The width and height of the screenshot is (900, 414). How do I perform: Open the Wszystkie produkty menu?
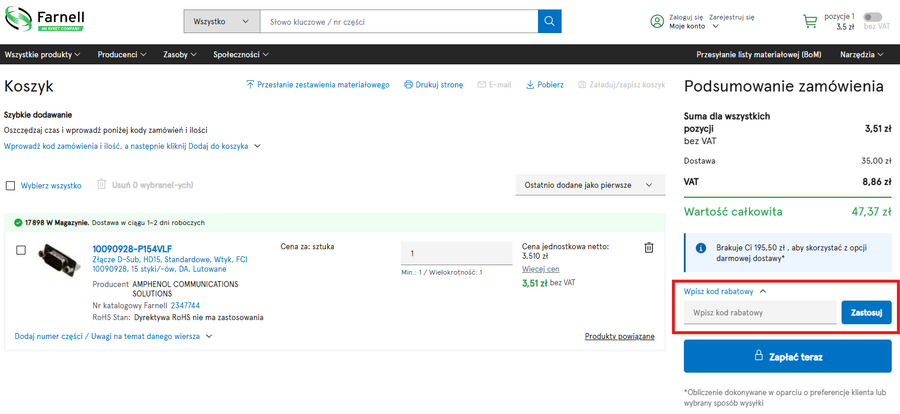45,54
